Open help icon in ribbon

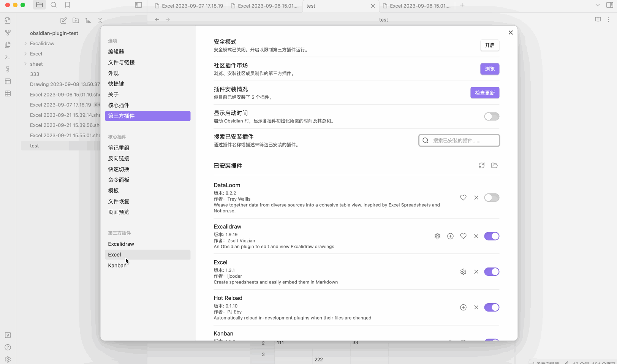(8, 347)
